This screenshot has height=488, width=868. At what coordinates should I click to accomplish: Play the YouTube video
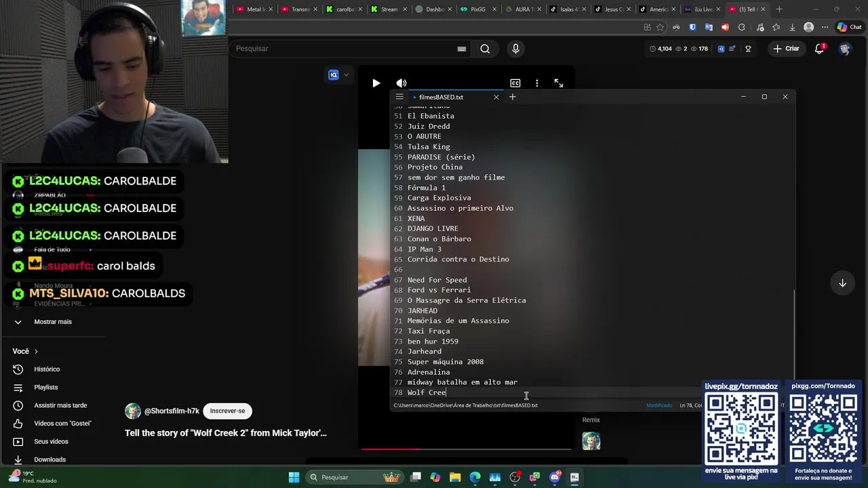pyautogui.click(x=376, y=83)
